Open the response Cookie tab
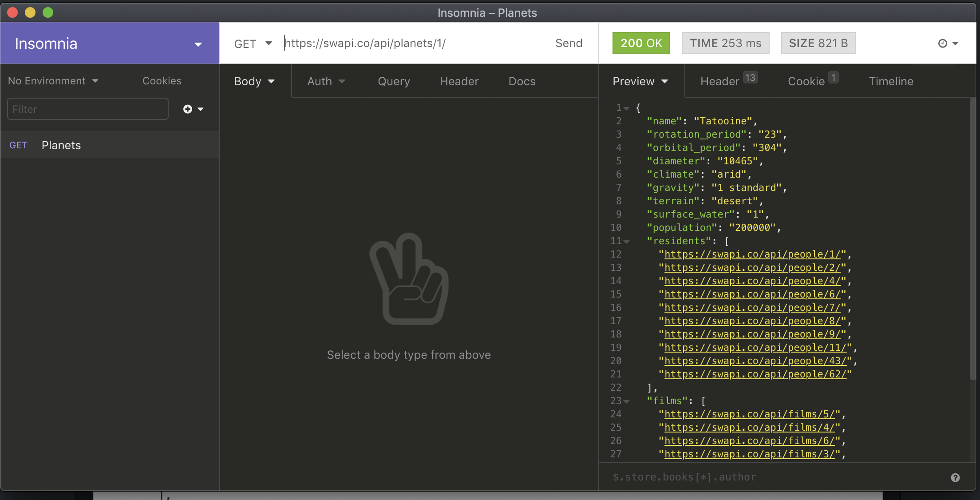Image resolution: width=980 pixels, height=500 pixels. coord(806,82)
